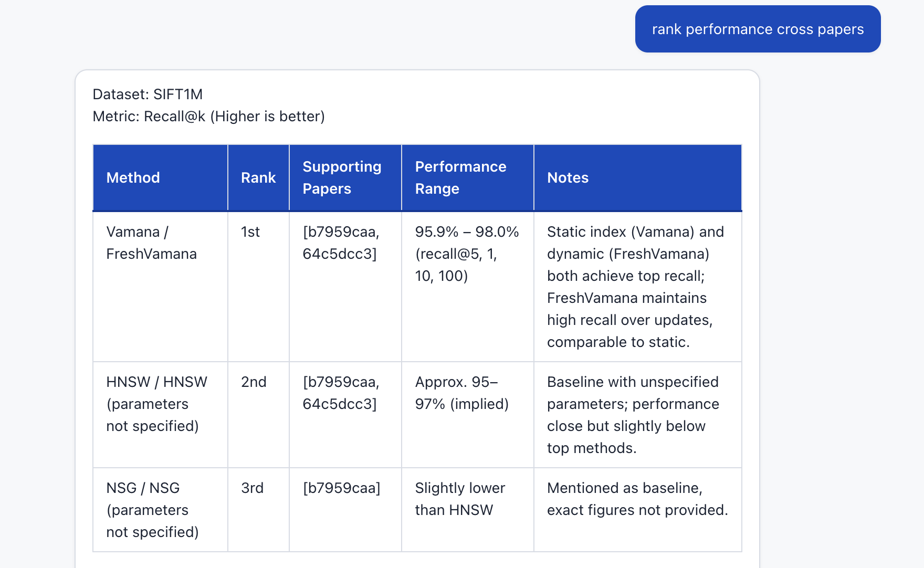Click the 'HNSW / HNSW' method cell
This screenshot has width=924, height=568.
[156, 404]
